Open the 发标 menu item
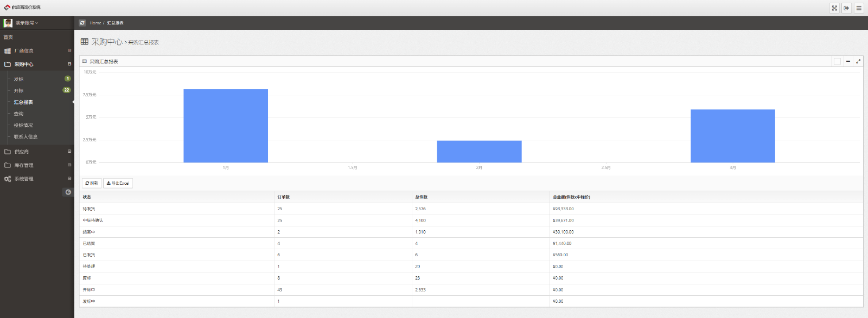 coord(19,79)
